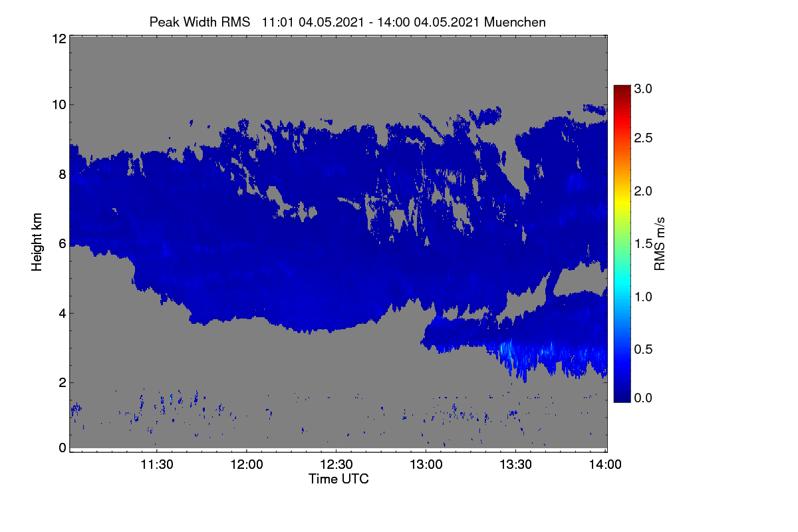Click the 11:30 time tick label
798x532 pixels.
coord(156,465)
